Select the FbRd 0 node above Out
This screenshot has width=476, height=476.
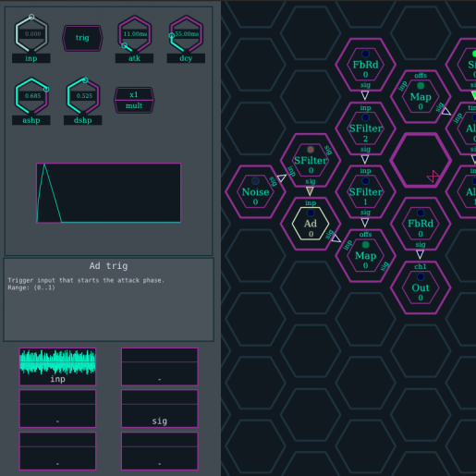pos(421,224)
